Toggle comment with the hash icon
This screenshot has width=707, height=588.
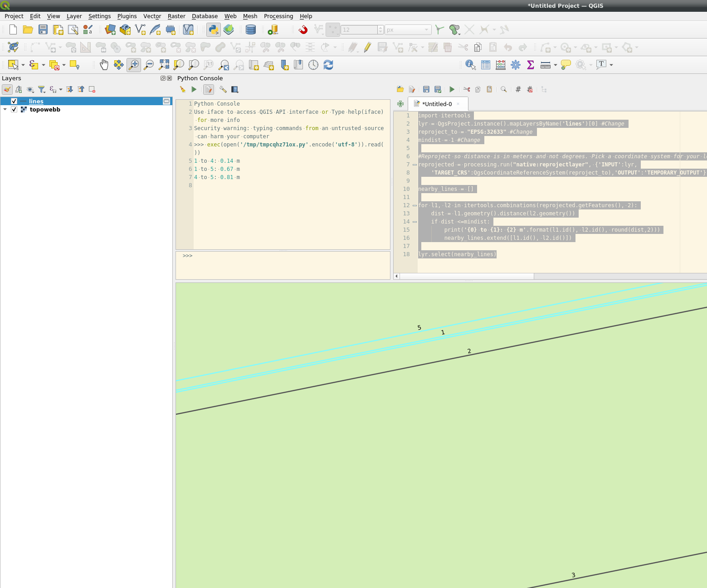coord(518,89)
